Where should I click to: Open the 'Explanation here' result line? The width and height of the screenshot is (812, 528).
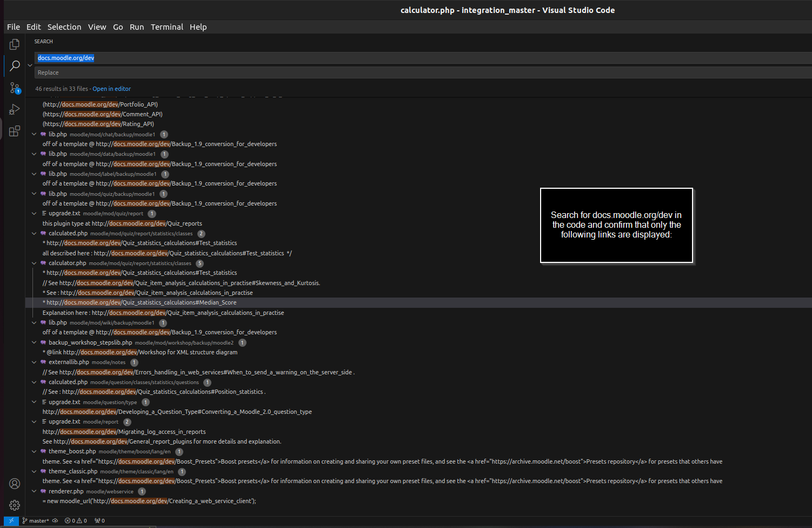pos(163,313)
